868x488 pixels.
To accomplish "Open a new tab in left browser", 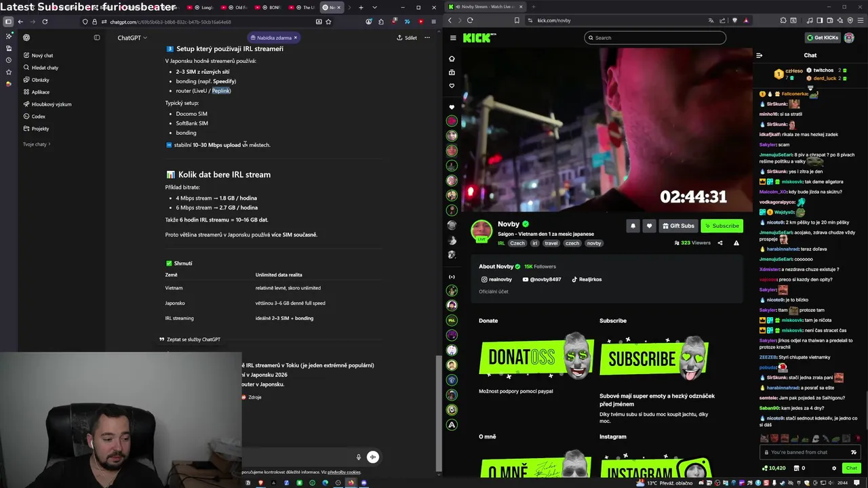I will click(361, 7).
